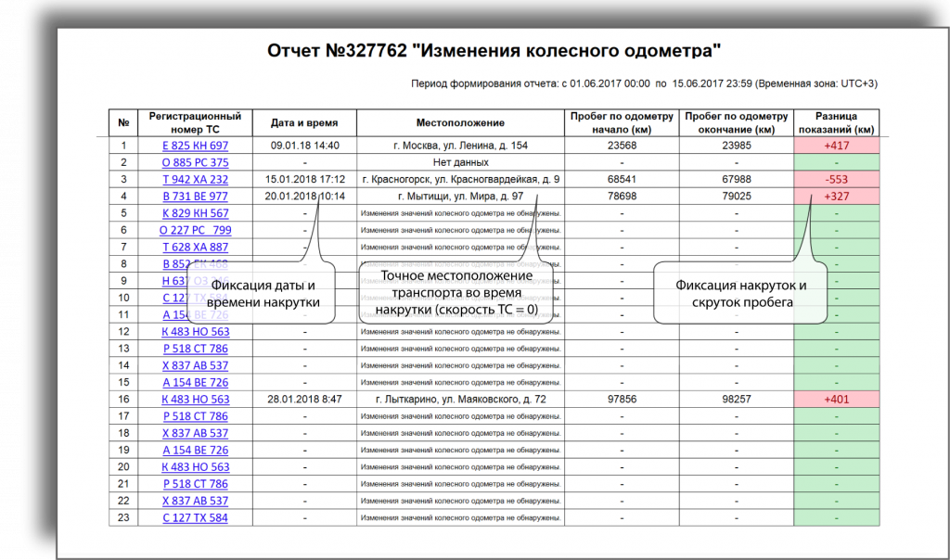Click 'Местоположение' column header
950x560 pixels.
460,123
